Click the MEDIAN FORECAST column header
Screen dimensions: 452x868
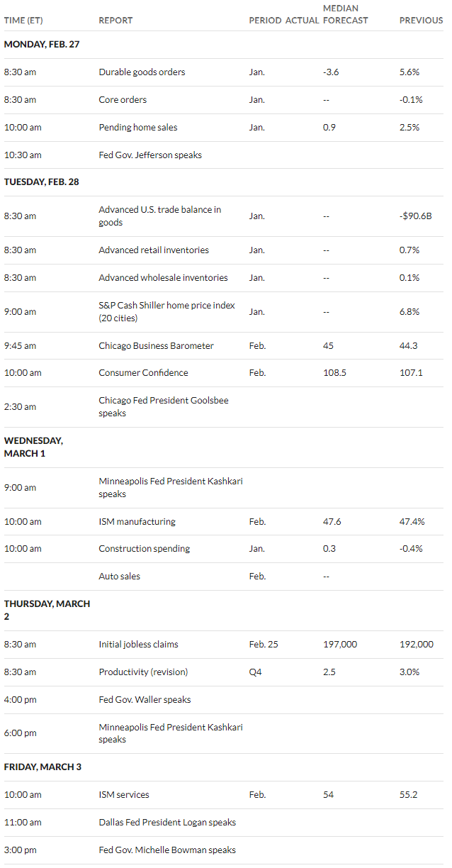click(346, 14)
